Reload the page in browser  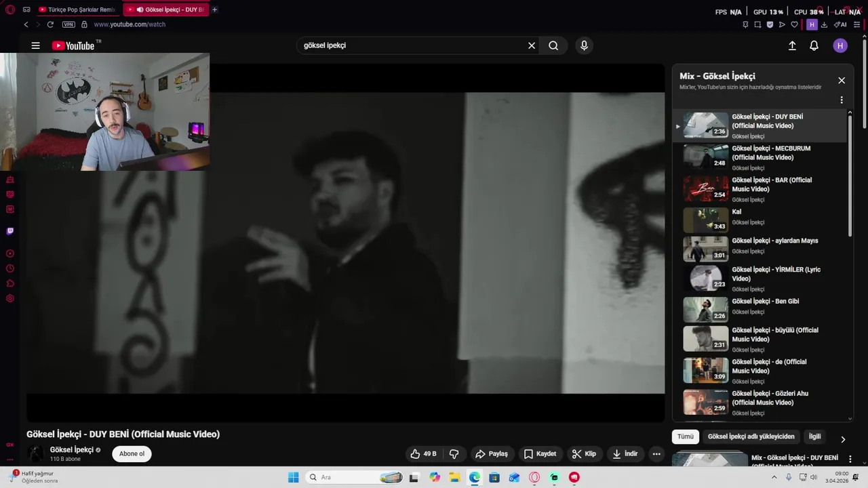(x=50, y=24)
